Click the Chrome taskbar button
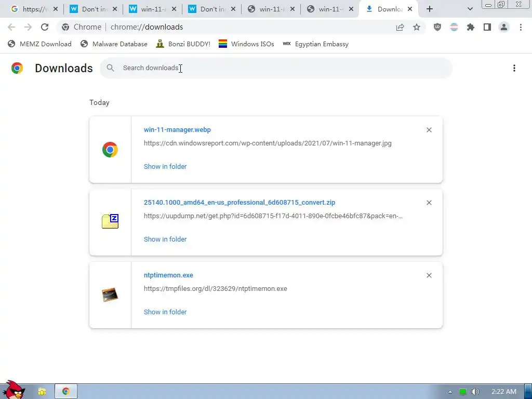The image size is (532, 399). point(66,392)
